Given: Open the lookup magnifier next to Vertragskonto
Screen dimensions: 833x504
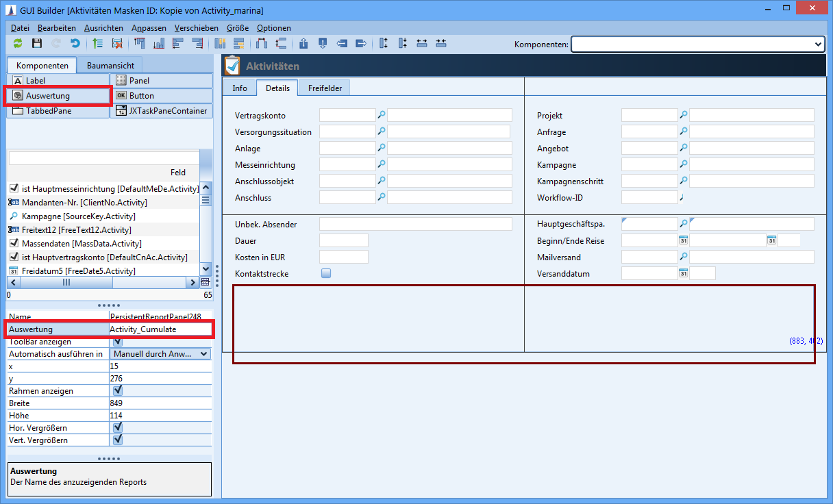Looking at the screenshot, I should 382,115.
